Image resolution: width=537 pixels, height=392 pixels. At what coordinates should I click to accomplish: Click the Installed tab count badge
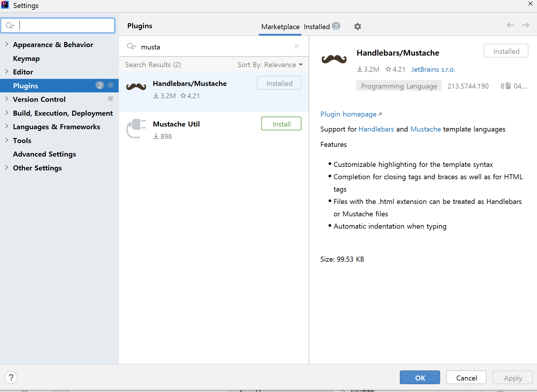[336, 26]
